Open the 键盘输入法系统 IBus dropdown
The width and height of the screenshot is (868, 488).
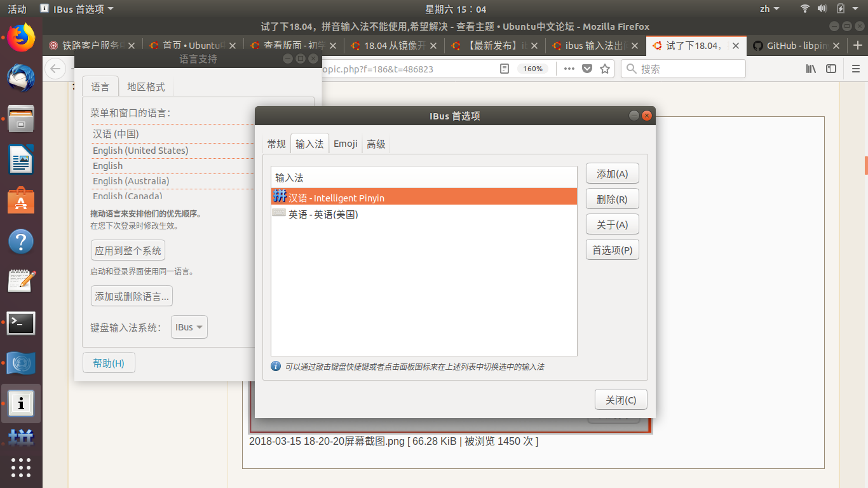(x=189, y=327)
